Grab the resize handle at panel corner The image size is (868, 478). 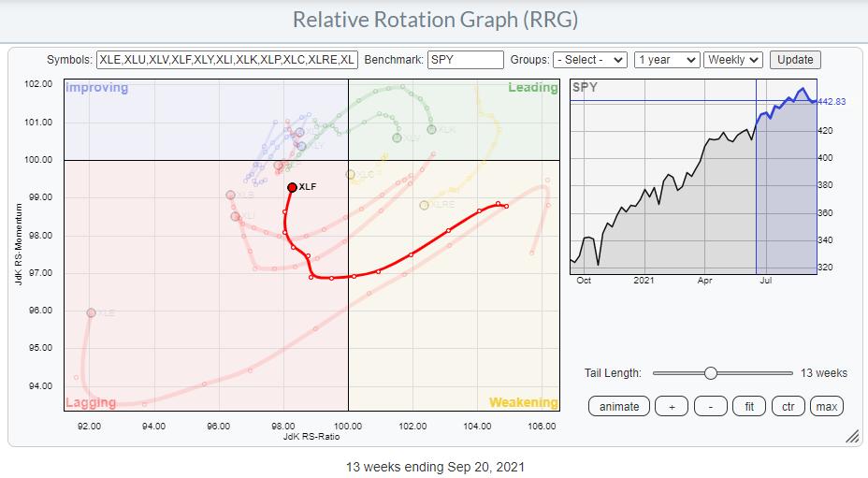[851, 437]
